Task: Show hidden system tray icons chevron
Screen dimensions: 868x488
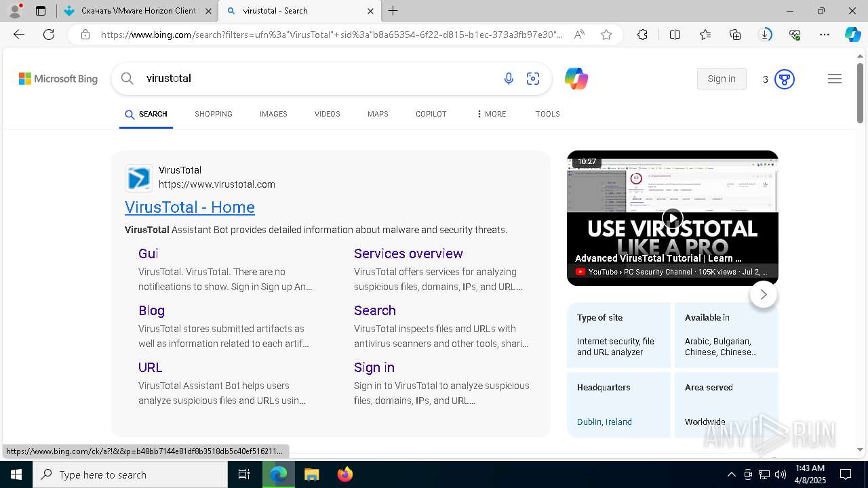Action: tap(731, 474)
